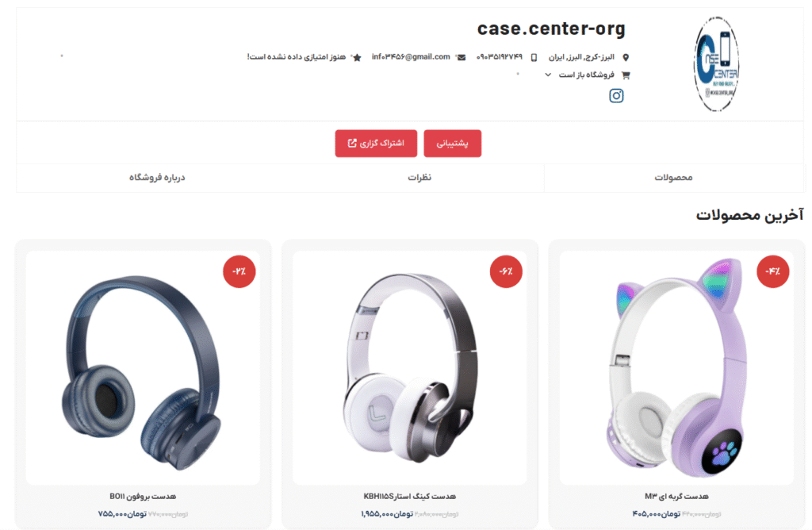Open the King Star KBH115S headset image
The image size is (812, 530).
[410, 368]
